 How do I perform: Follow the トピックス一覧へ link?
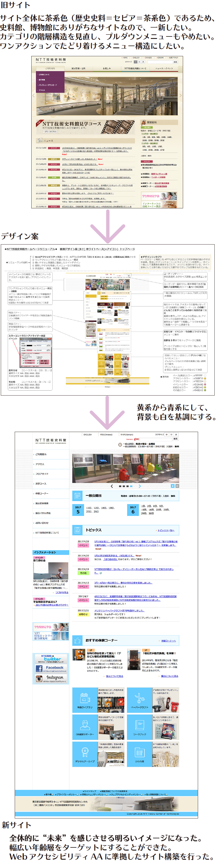point(166,530)
